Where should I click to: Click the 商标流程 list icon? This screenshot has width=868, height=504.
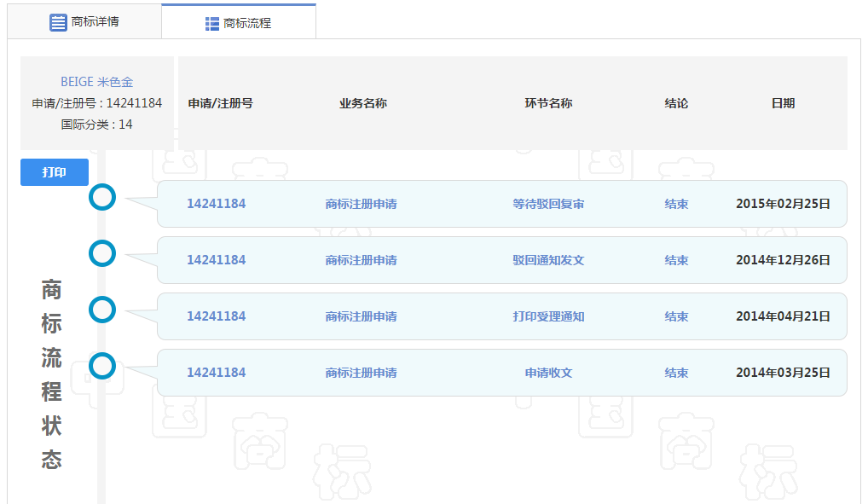(212, 23)
